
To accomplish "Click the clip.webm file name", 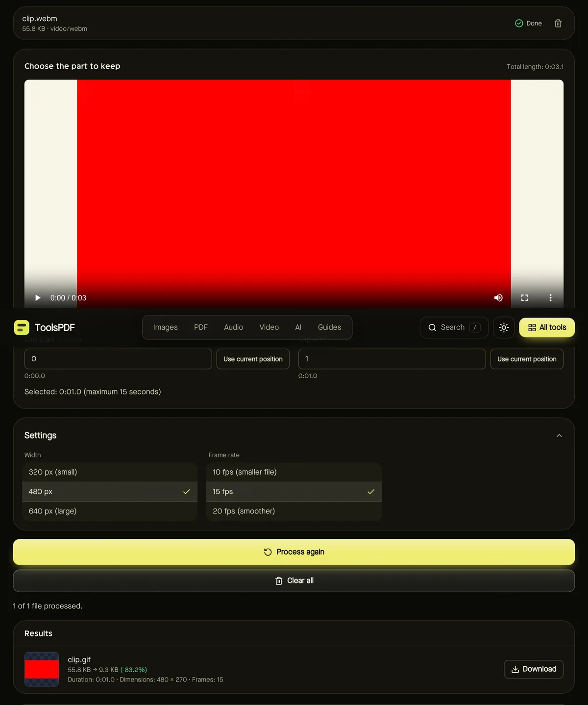I will [x=40, y=19].
